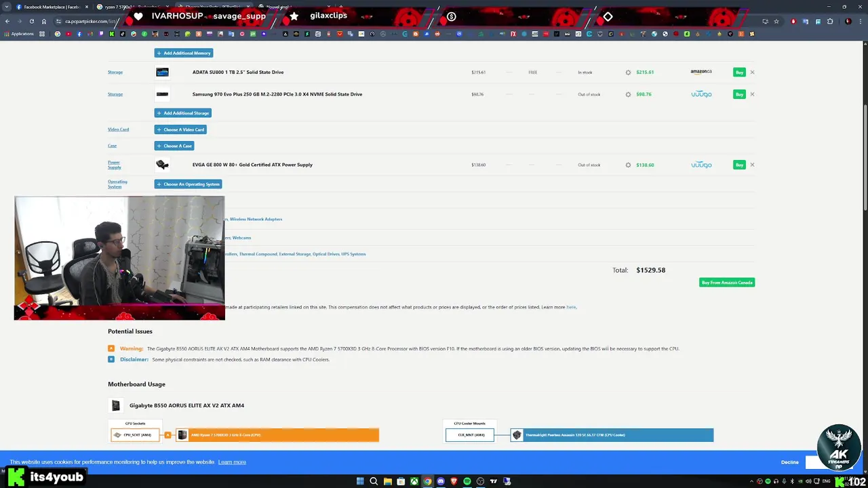Open File Explorer from the taskbar

[387, 481]
